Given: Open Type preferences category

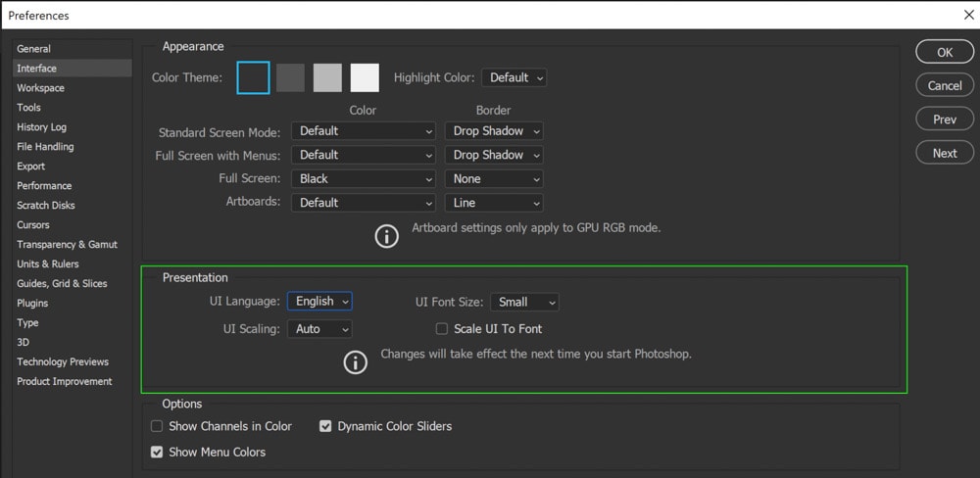Looking at the screenshot, I should (x=72, y=322).
